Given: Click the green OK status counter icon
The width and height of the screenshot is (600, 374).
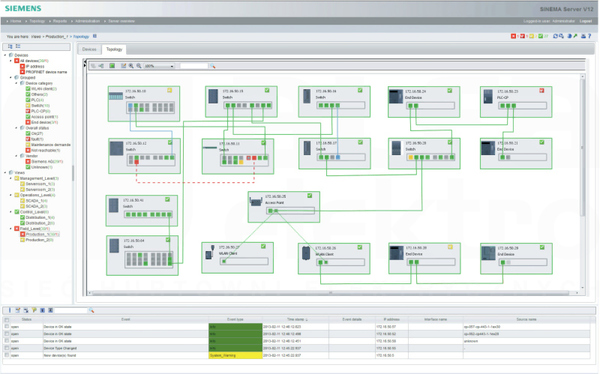Looking at the screenshot, I should (540, 36).
